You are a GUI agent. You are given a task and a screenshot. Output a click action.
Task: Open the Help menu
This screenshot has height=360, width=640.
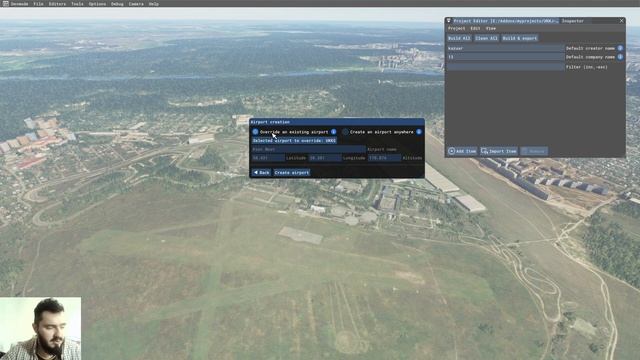[x=153, y=4]
